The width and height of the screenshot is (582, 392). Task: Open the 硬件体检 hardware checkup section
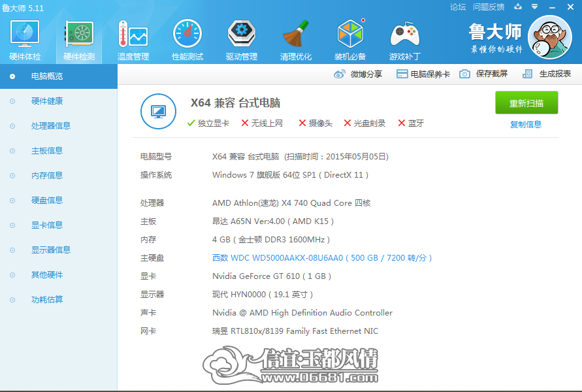(x=25, y=40)
